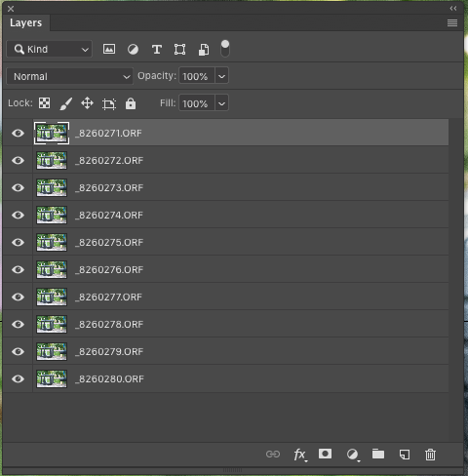The height and width of the screenshot is (476, 468).
Task: Filter for type layers icon
Action: (x=157, y=50)
